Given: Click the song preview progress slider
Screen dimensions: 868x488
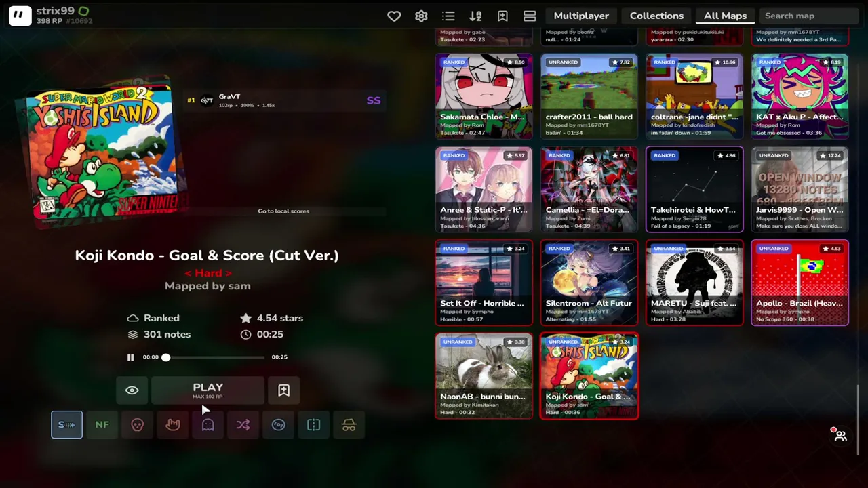Looking at the screenshot, I should coord(214,357).
